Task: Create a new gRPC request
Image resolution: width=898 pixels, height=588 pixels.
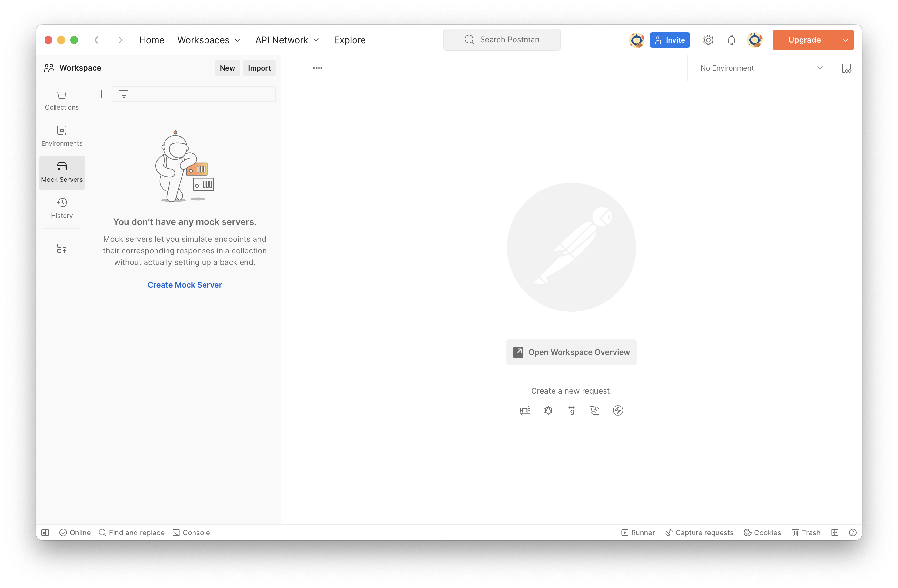Action: tap(572, 410)
